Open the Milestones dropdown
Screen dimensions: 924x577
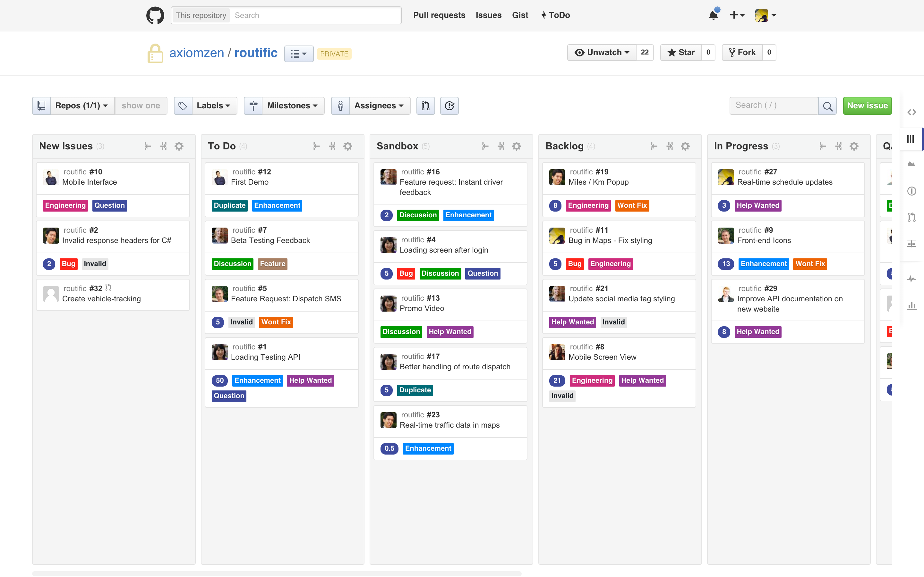click(292, 106)
